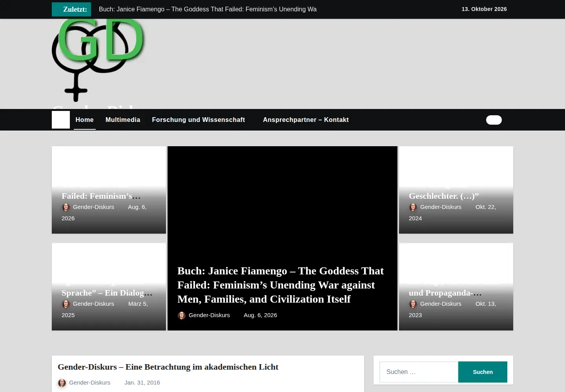The height and width of the screenshot is (392, 565).
Task: Click Aug. 6, 2026 date in large featured post
Action: click(260, 315)
